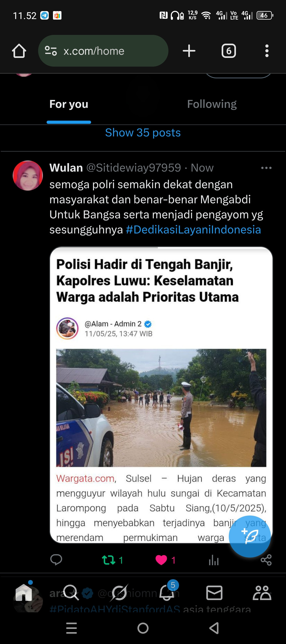The height and width of the screenshot is (644, 286).
Task: Open the flood news article image
Action: 161,395
